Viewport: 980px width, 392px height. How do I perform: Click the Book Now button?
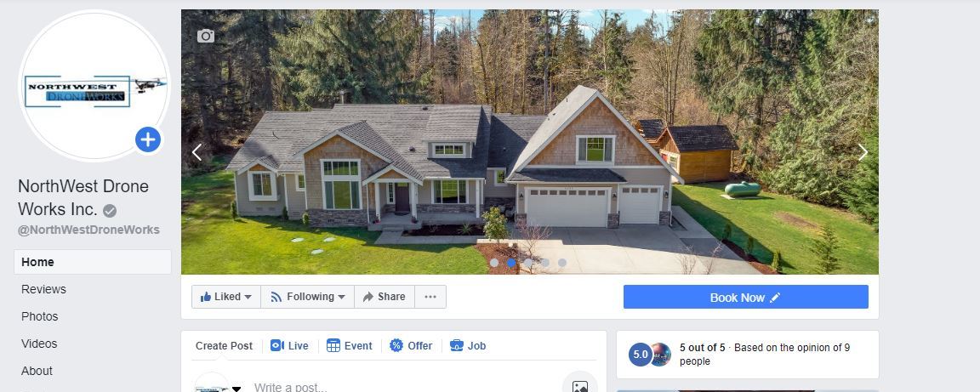coord(745,297)
